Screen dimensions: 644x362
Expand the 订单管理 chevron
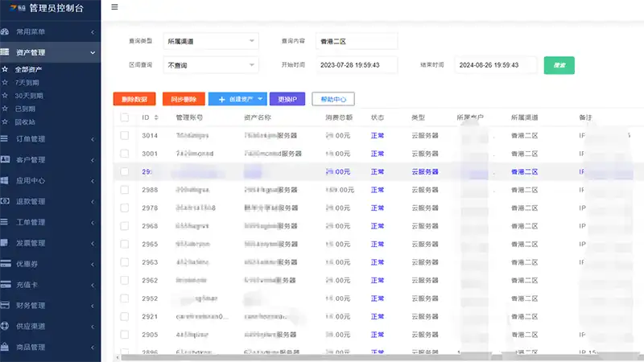(93, 139)
